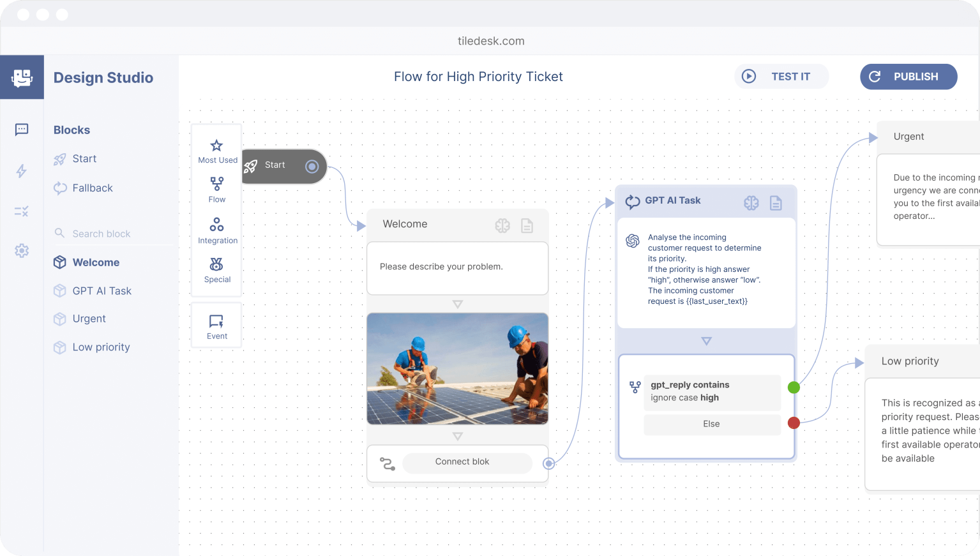Expand the triangle below the solar panel image

pyautogui.click(x=457, y=435)
